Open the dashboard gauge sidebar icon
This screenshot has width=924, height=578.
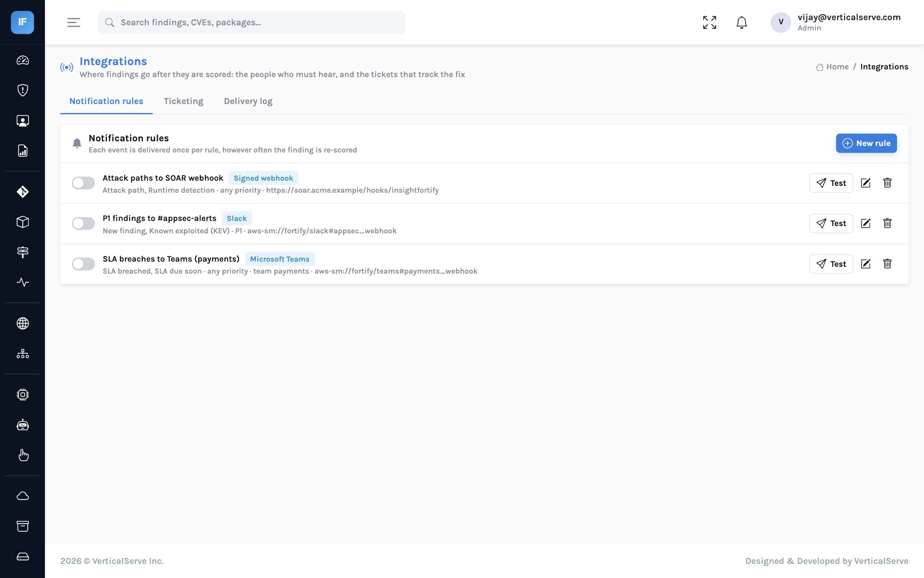click(23, 60)
